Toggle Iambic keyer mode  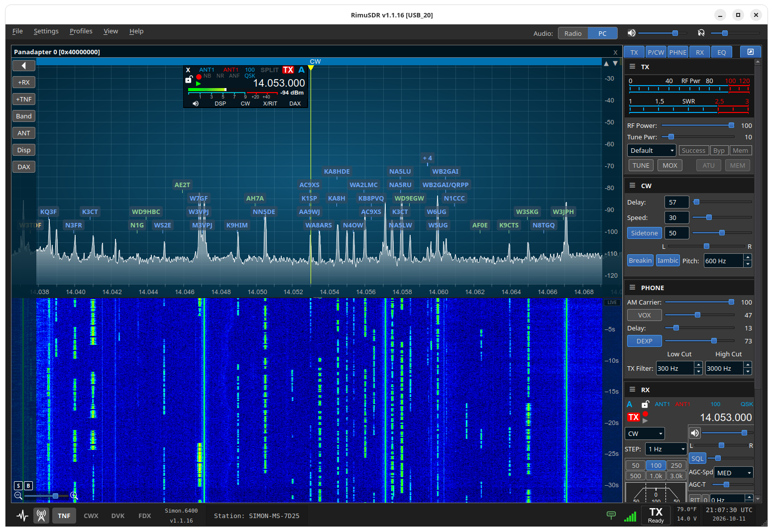(x=667, y=260)
